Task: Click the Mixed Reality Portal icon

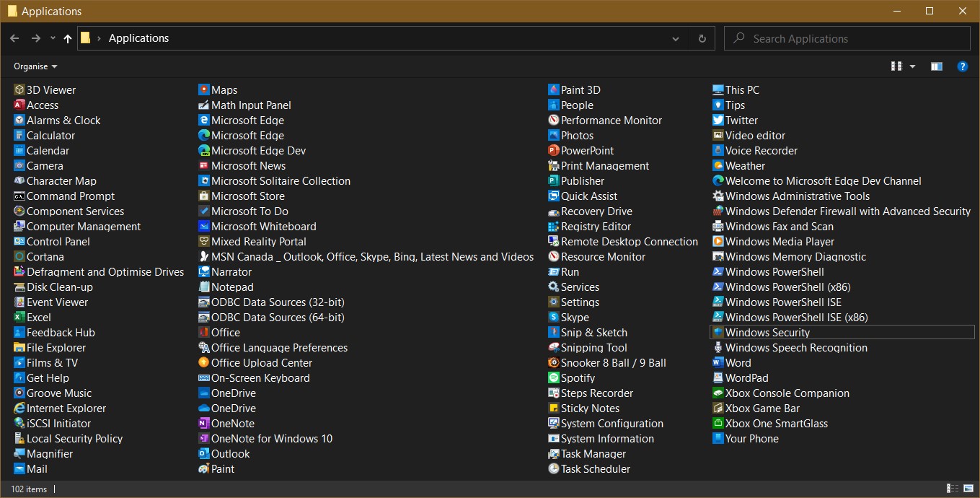Action: coord(204,242)
